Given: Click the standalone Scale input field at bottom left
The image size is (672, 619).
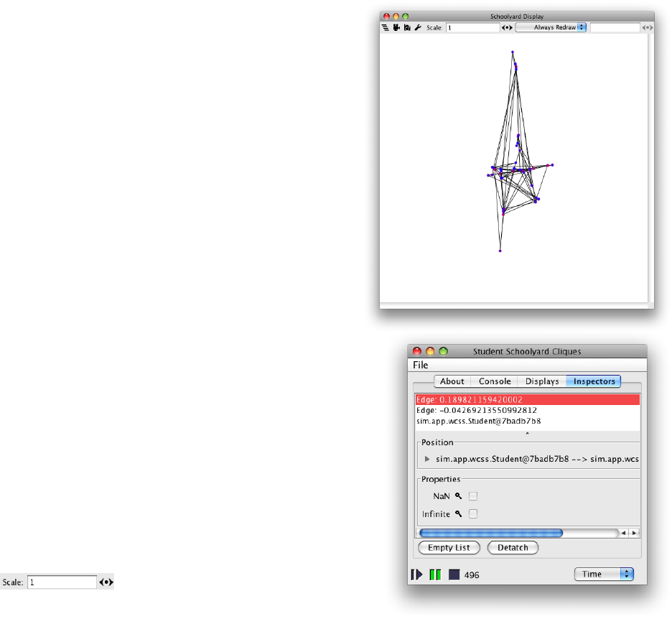Looking at the screenshot, I should (x=62, y=582).
